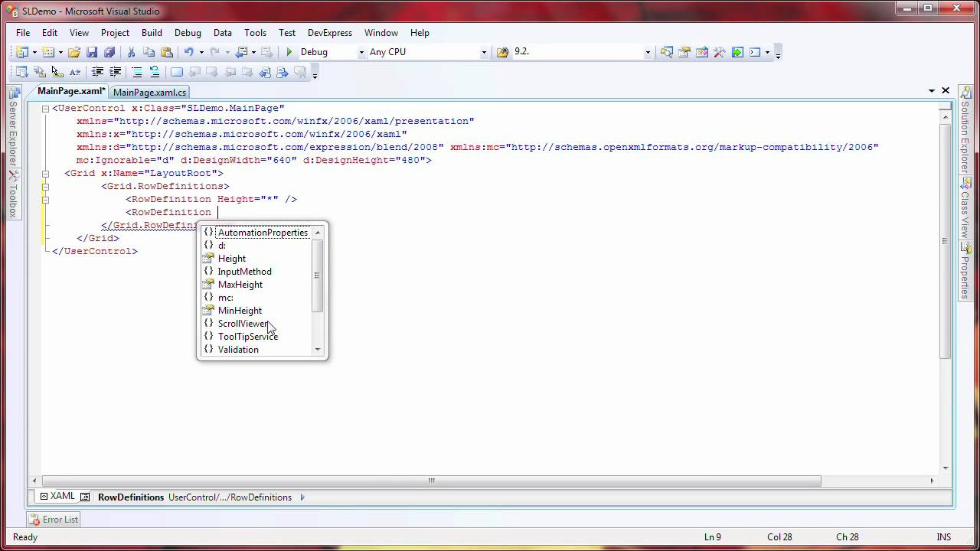Open the Class View side tab
This screenshot has width=980, height=551.
tap(966, 207)
